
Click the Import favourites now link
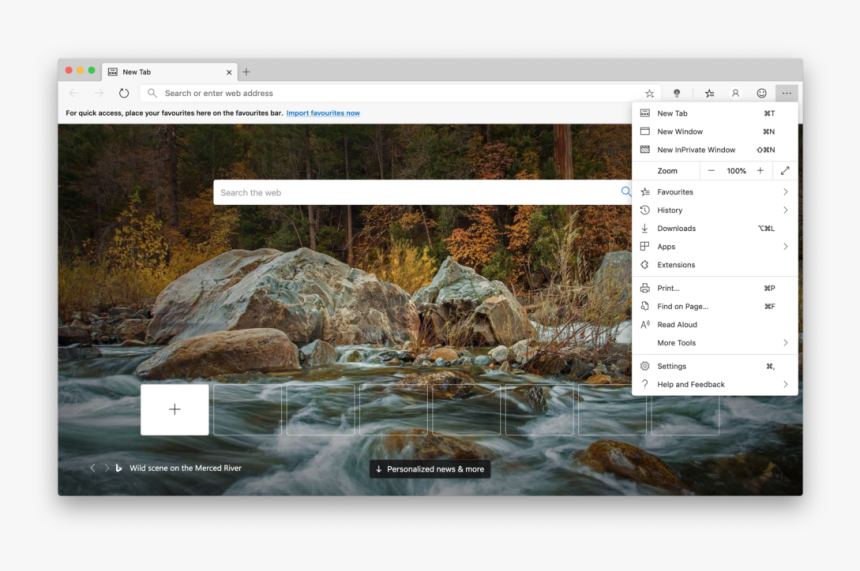pos(323,113)
